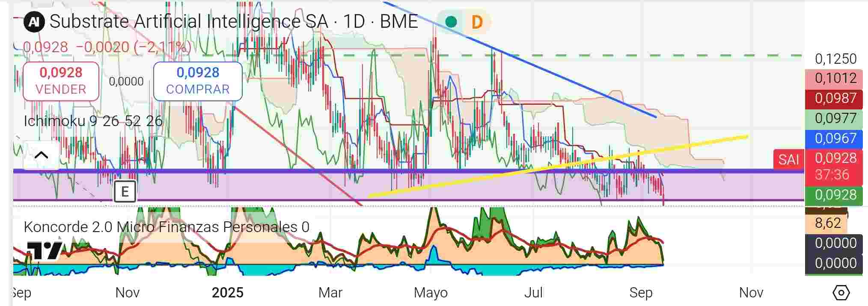Open the Substrate Artificial Intelligence SA symbol title
The image size is (868, 306).
[234, 21]
